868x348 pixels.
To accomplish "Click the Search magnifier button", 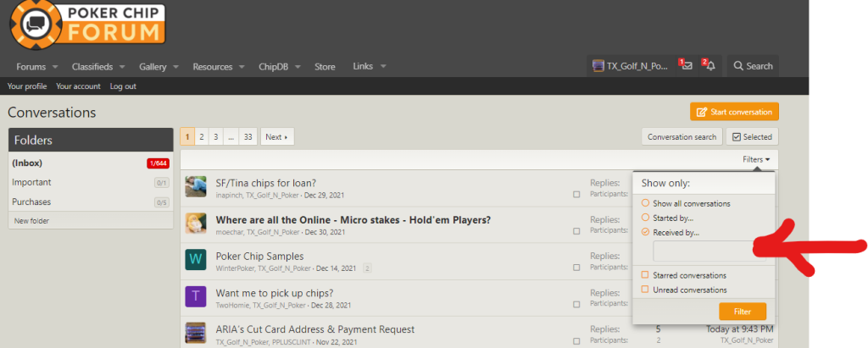I will pos(752,66).
